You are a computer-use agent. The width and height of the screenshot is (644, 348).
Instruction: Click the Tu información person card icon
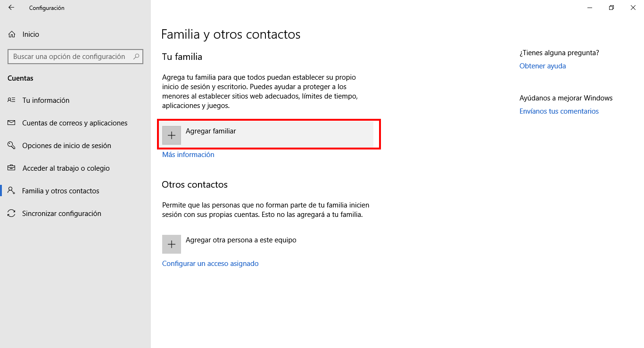[x=12, y=100]
